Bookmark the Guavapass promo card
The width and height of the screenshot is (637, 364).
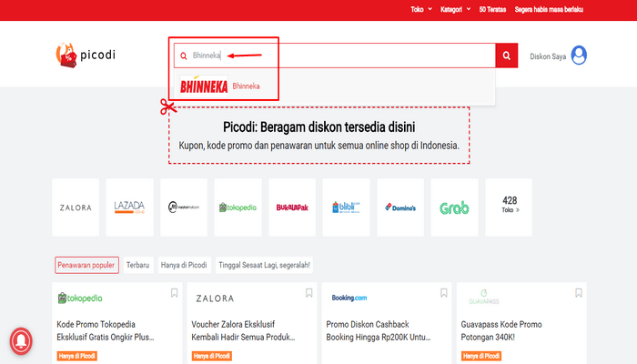(x=579, y=293)
